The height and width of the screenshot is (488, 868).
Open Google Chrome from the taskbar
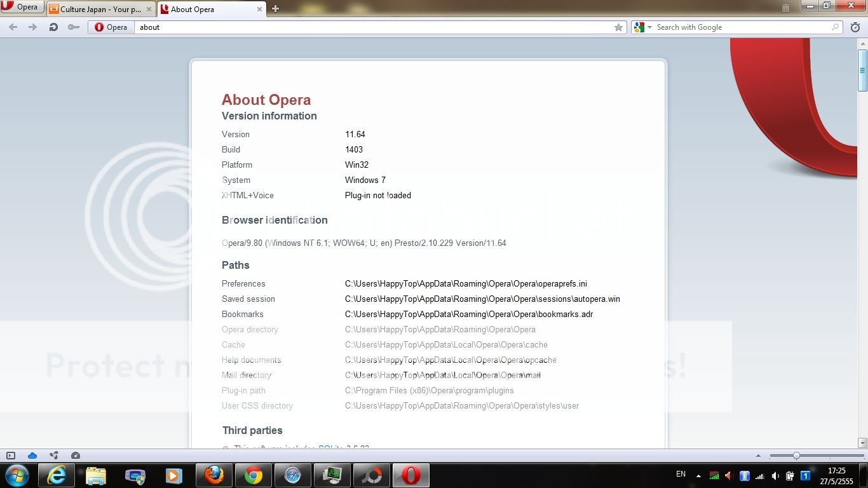[253, 475]
